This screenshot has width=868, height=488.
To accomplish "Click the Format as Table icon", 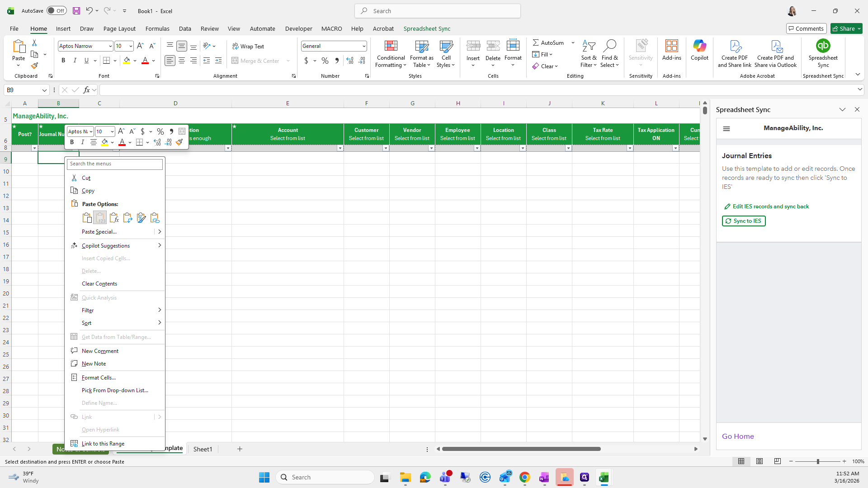I will pos(421,47).
